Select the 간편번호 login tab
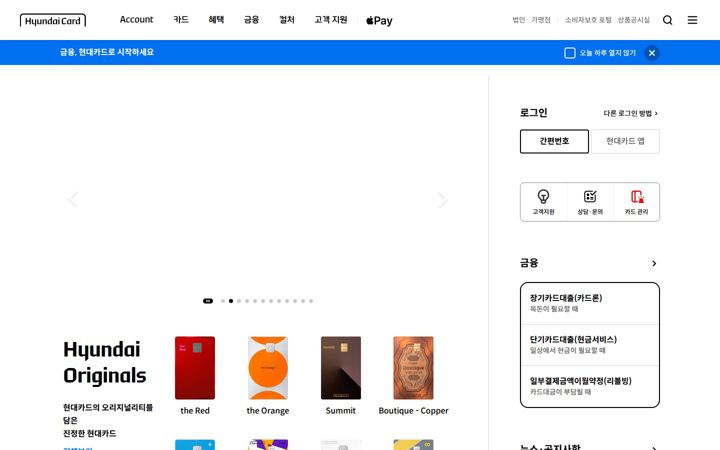This screenshot has height=450, width=720. click(554, 141)
